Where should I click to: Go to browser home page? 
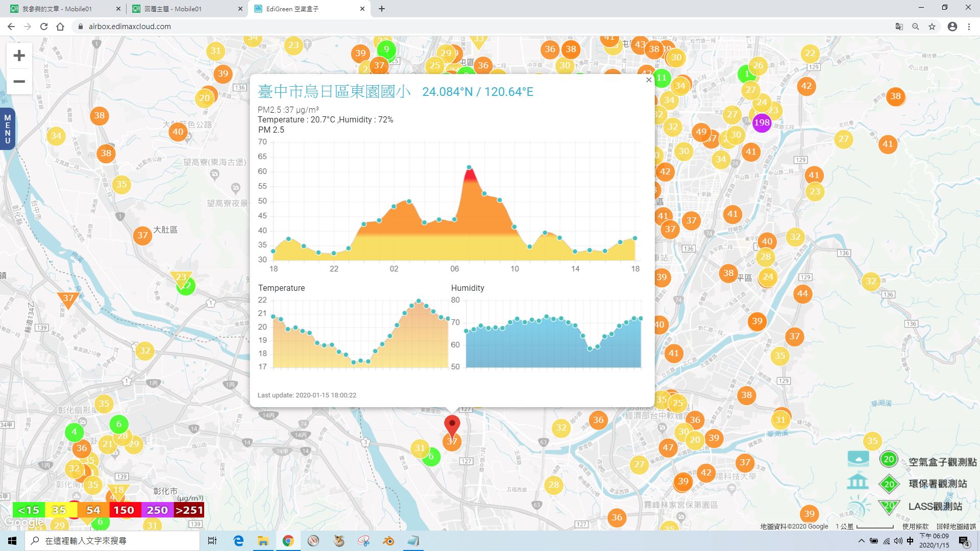[60, 27]
